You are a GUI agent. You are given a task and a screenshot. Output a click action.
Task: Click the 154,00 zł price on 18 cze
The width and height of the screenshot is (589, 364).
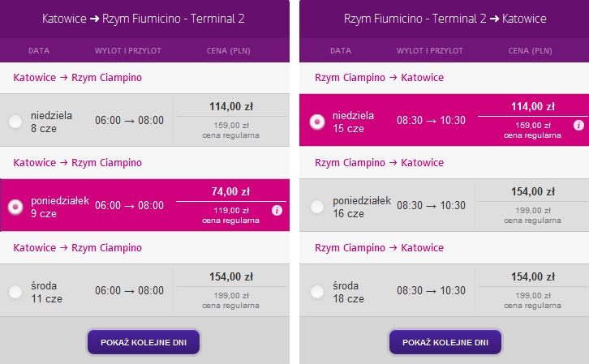tap(533, 277)
